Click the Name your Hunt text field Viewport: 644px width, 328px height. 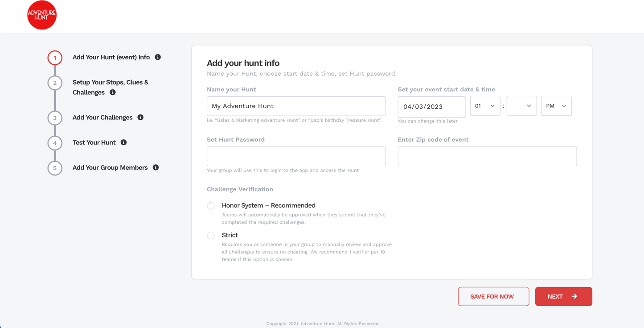point(296,106)
